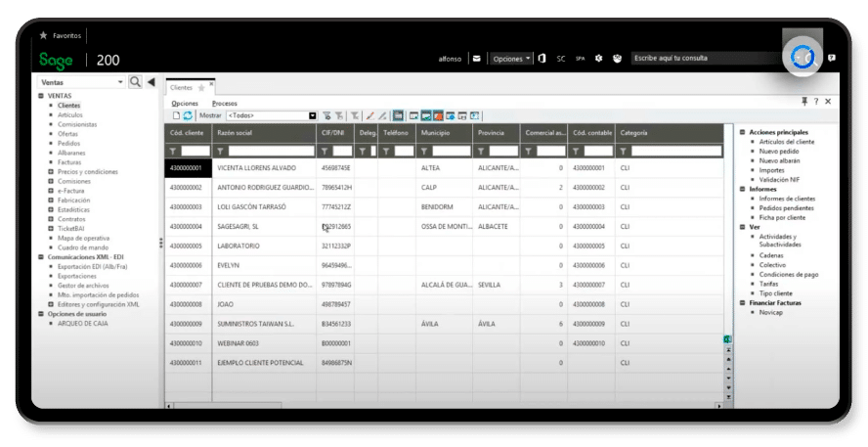Click the new document icon in toolbar
Image resolution: width=868 pixels, height=447 pixels.
176,115
